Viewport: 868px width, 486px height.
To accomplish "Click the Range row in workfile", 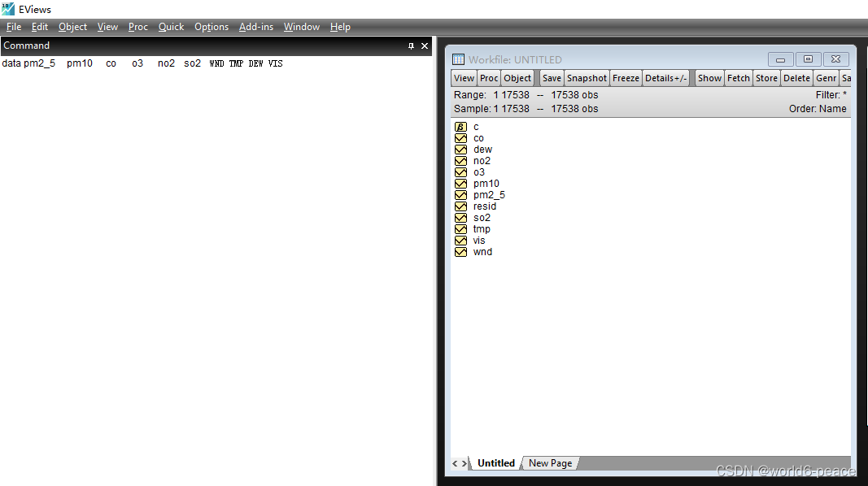I will (x=526, y=95).
